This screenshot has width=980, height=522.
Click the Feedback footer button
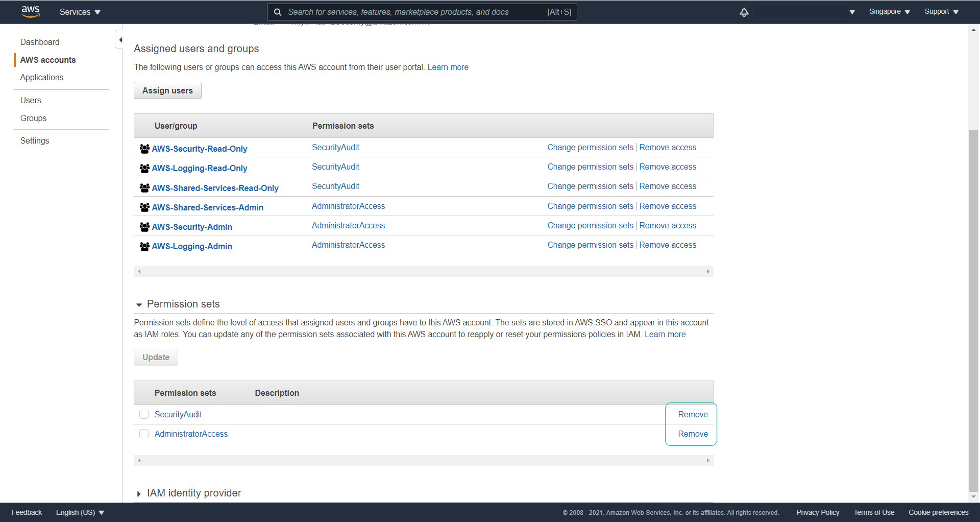pyautogui.click(x=27, y=512)
